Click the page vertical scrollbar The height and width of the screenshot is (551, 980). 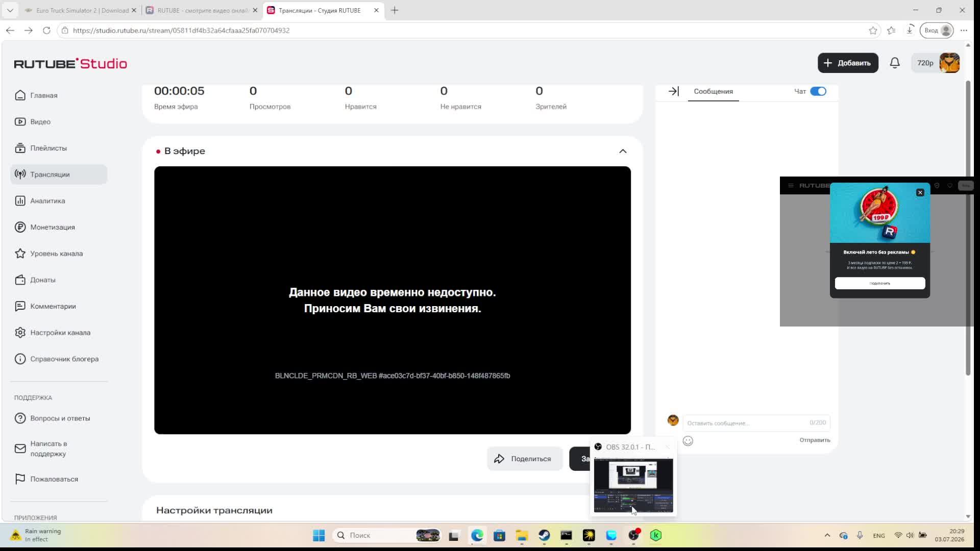point(968,227)
